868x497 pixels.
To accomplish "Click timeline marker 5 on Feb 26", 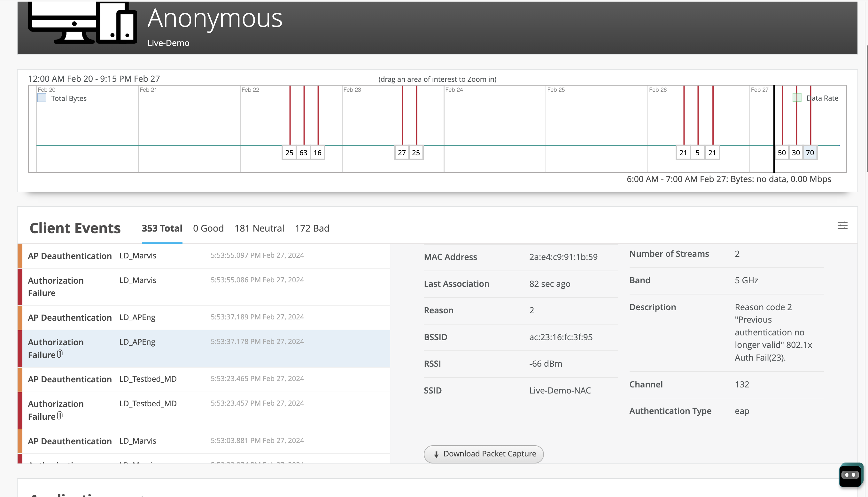I will coord(697,153).
